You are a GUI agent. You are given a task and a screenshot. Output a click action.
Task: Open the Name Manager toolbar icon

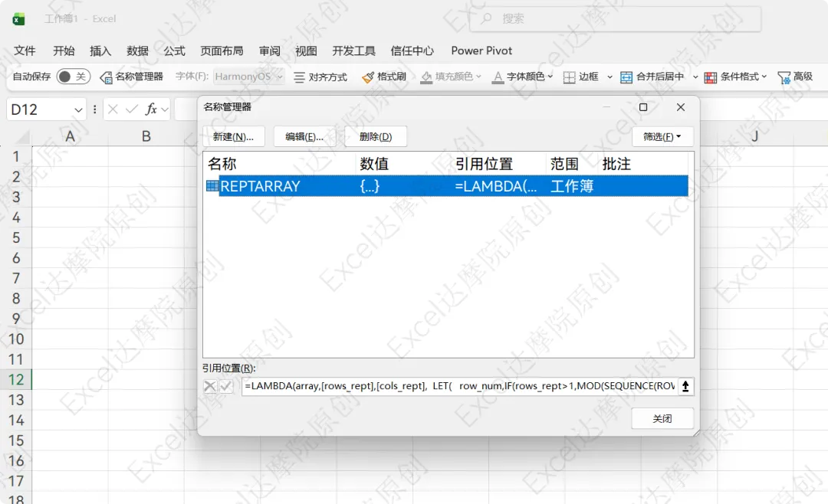[x=106, y=77]
